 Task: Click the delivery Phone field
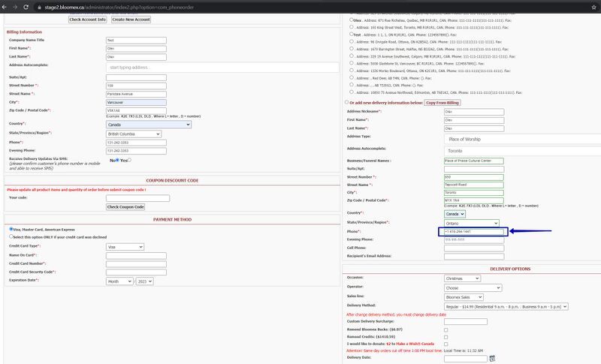(x=474, y=232)
